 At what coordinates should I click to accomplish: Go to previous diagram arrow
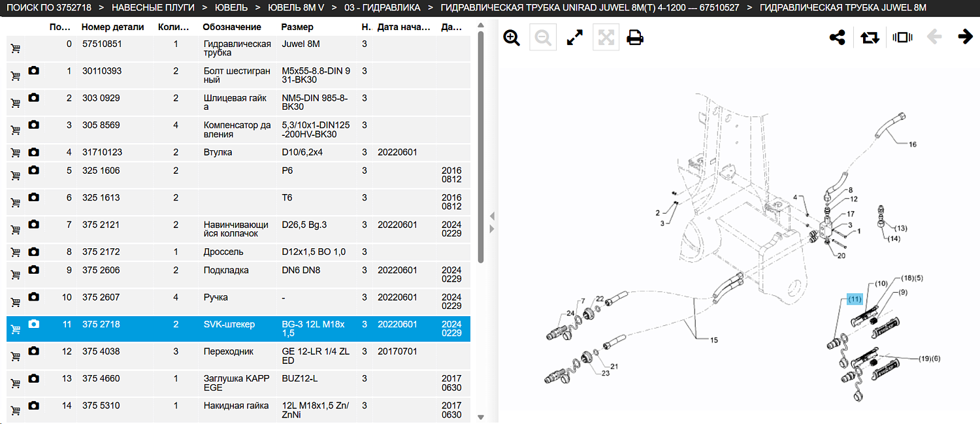(934, 37)
